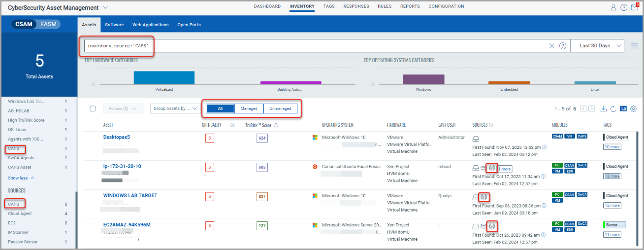Open the mail notifications icon
The width and height of the screenshot is (644, 250).
point(635,7)
